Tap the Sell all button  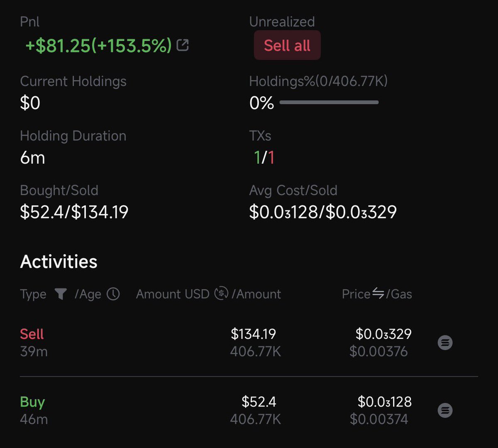[x=287, y=45]
